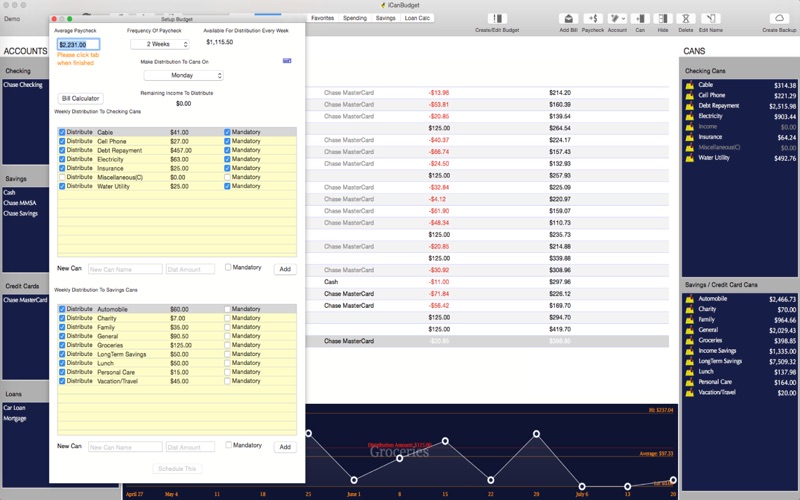Click the Create/Edit Budget toolbar icon
This screenshot has width=800, height=500.
(497, 19)
